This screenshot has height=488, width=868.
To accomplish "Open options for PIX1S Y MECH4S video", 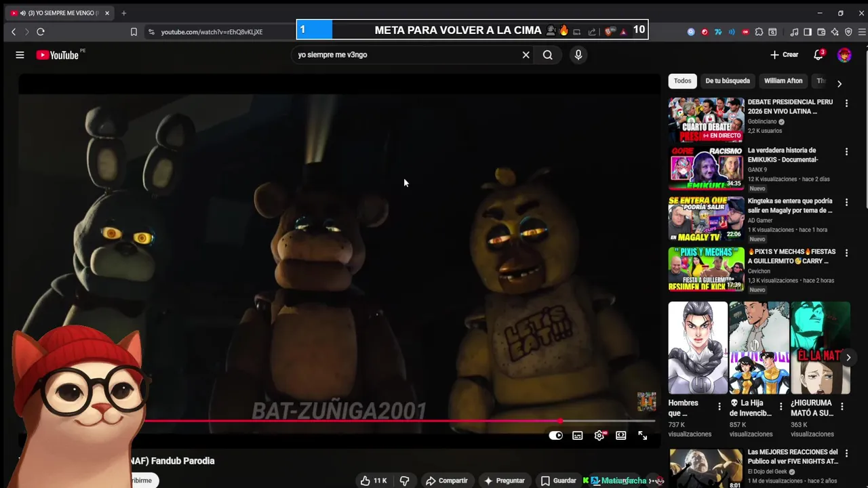I will tap(846, 253).
